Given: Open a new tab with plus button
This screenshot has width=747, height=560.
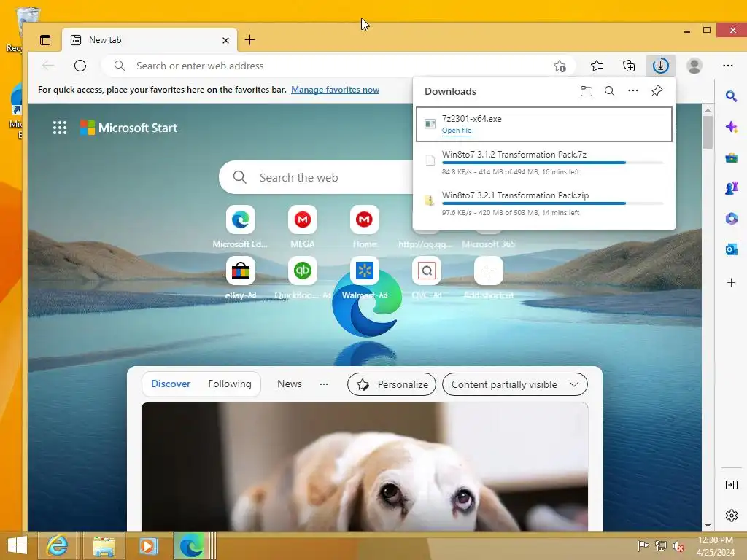Looking at the screenshot, I should click(249, 40).
